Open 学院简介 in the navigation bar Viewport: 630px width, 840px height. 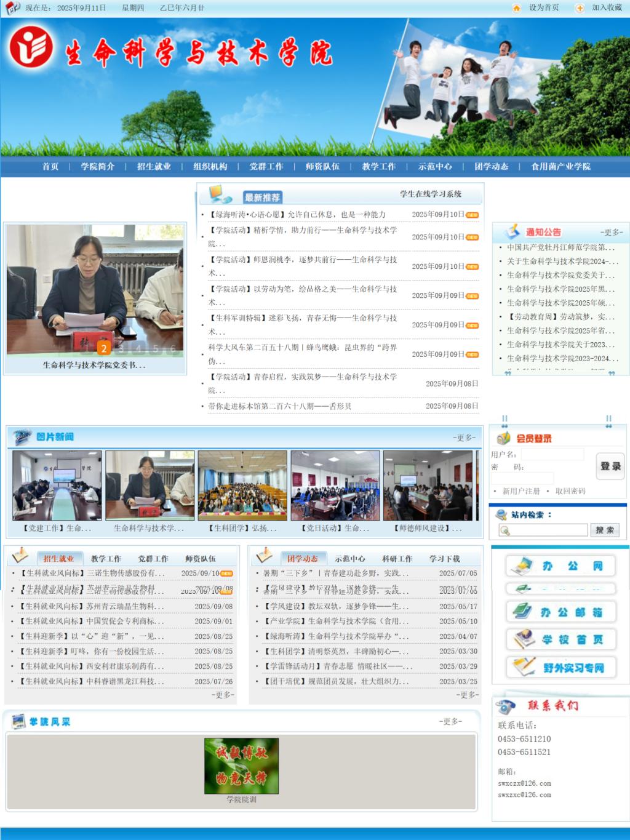98,166
